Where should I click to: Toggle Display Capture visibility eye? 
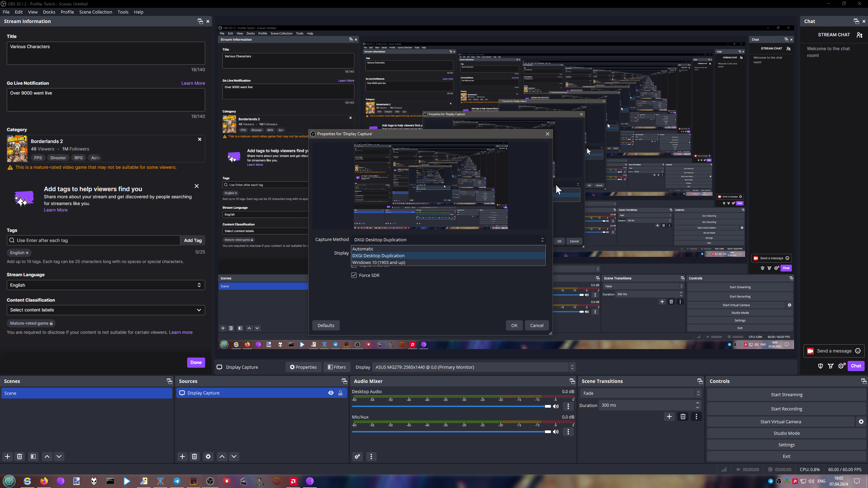point(331,393)
